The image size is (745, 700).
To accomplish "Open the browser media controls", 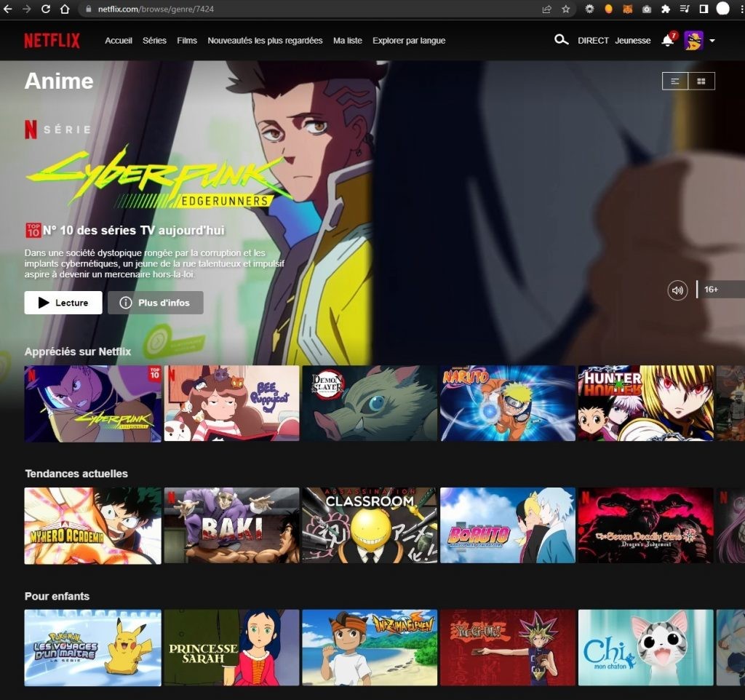I will pyautogui.click(x=685, y=9).
